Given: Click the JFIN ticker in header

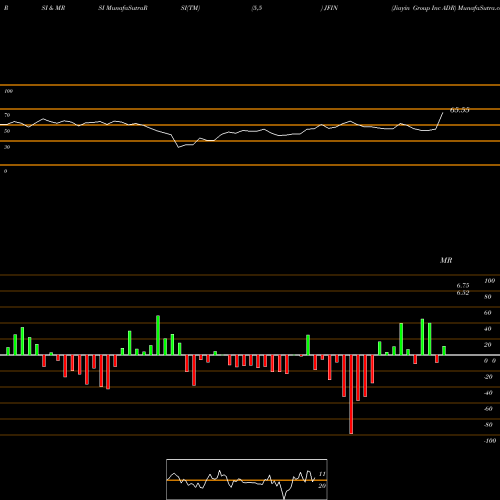Looking at the screenshot, I should click(330, 8).
